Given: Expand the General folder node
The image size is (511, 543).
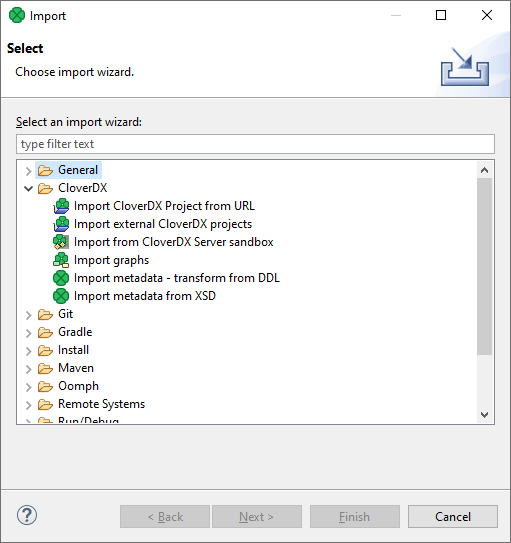Looking at the screenshot, I should coord(28,171).
